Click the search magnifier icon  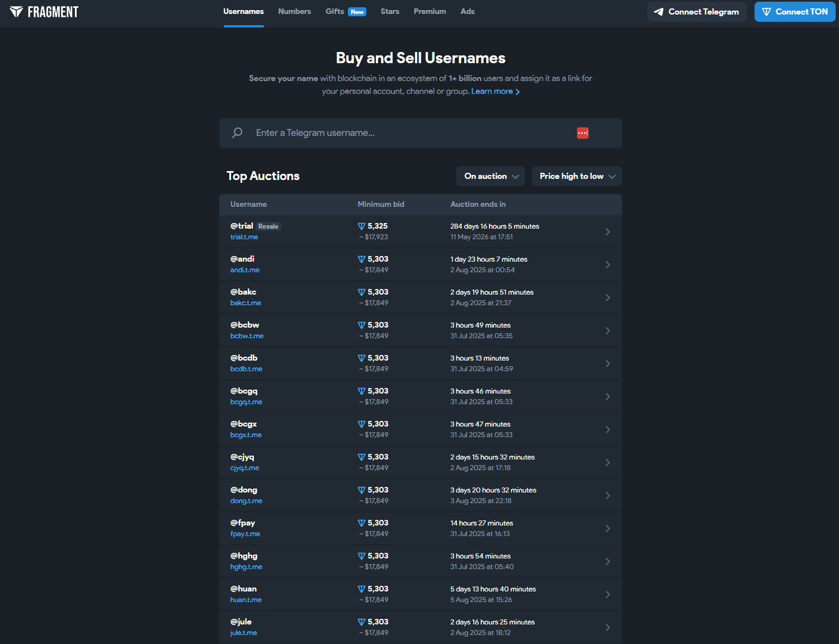(x=237, y=132)
